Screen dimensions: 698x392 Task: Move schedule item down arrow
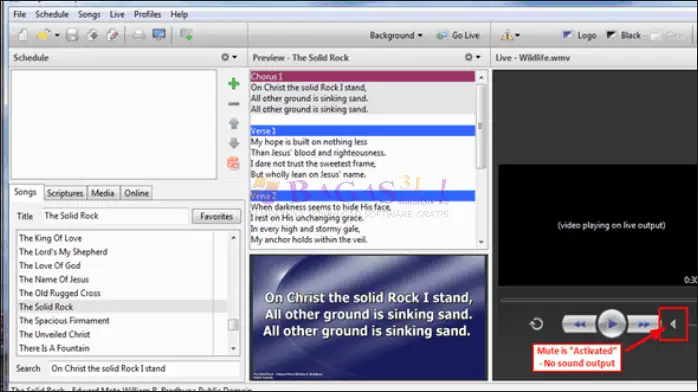coord(233,143)
